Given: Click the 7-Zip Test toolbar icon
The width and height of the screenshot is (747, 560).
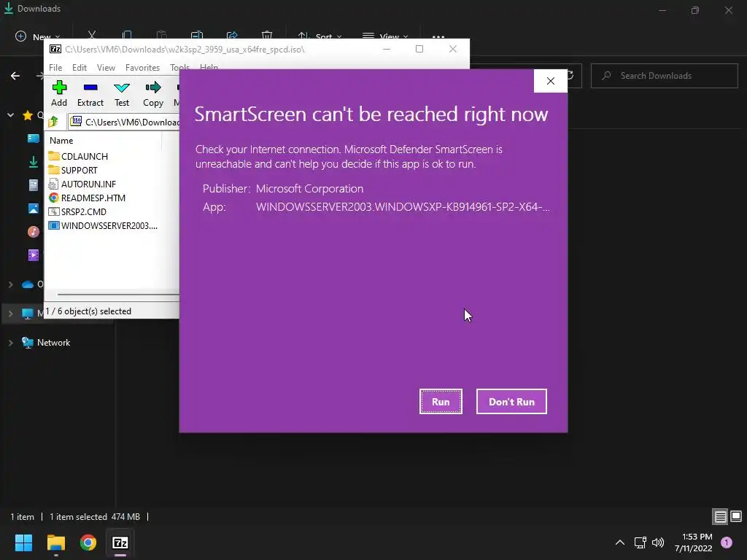Looking at the screenshot, I should coord(122,94).
